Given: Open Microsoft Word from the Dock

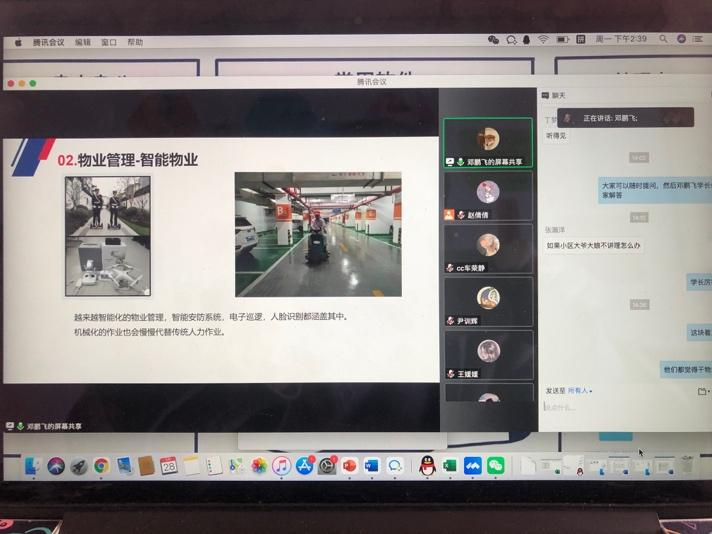Looking at the screenshot, I should [372, 465].
